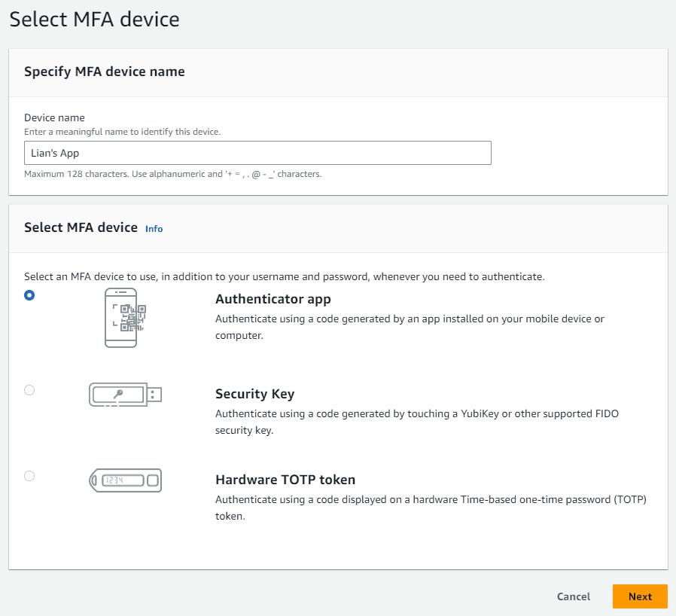The width and height of the screenshot is (676, 616).
Task: Click the 'Specify MFA device name' section heading
Action: coord(104,72)
